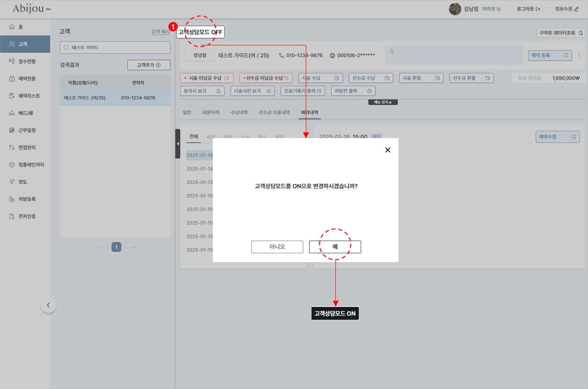This screenshot has height=389, width=588.
Task: Go to first page with << pager
Action: pyautogui.click(x=100, y=247)
